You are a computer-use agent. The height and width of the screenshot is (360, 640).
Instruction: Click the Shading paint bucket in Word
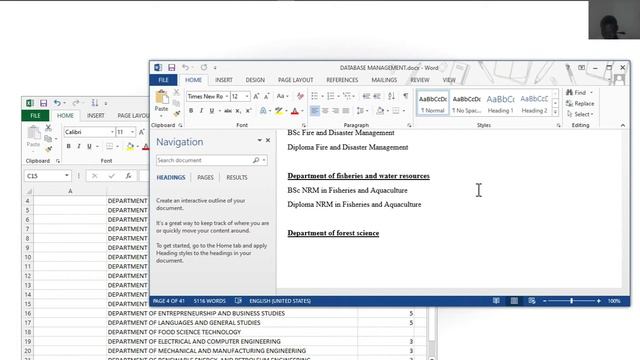pyautogui.click(x=380, y=111)
